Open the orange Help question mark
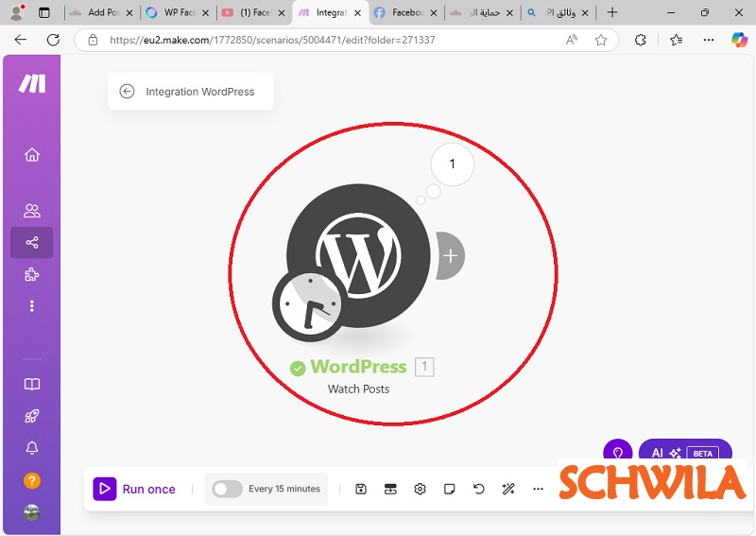Viewport: 756px width, 536px height. pos(32,480)
